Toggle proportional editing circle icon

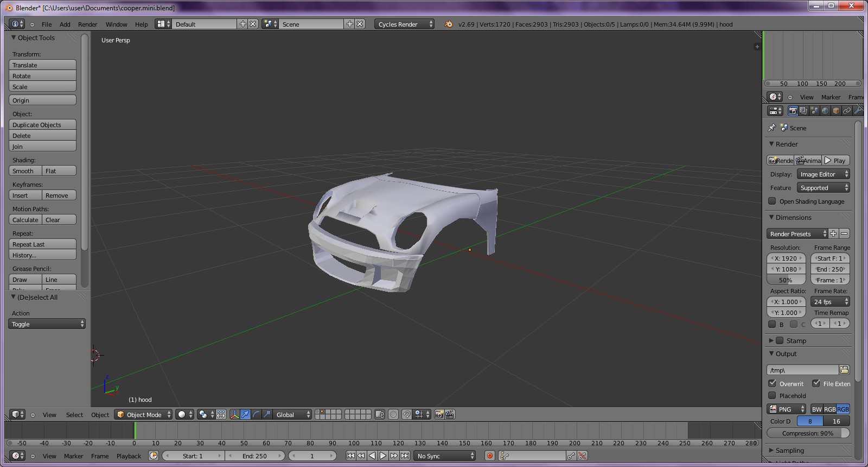(x=393, y=414)
